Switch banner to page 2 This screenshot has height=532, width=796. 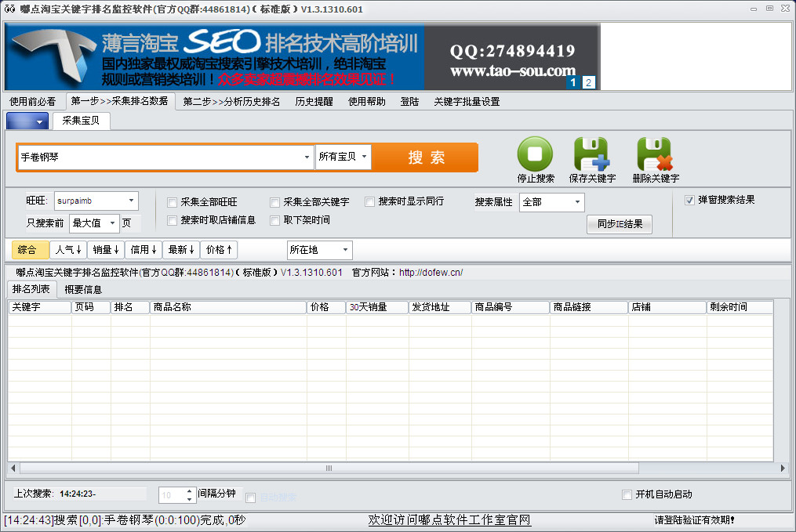[588, 82]
